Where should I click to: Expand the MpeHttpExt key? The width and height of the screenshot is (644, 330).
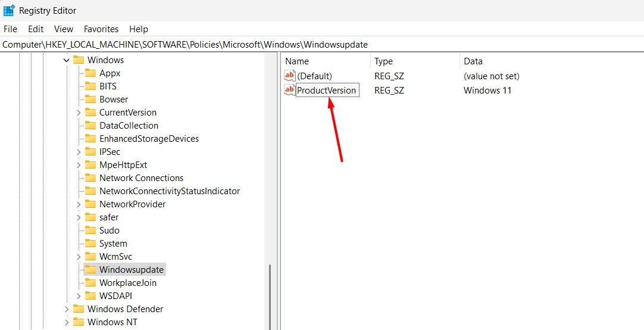click(79, 165)
